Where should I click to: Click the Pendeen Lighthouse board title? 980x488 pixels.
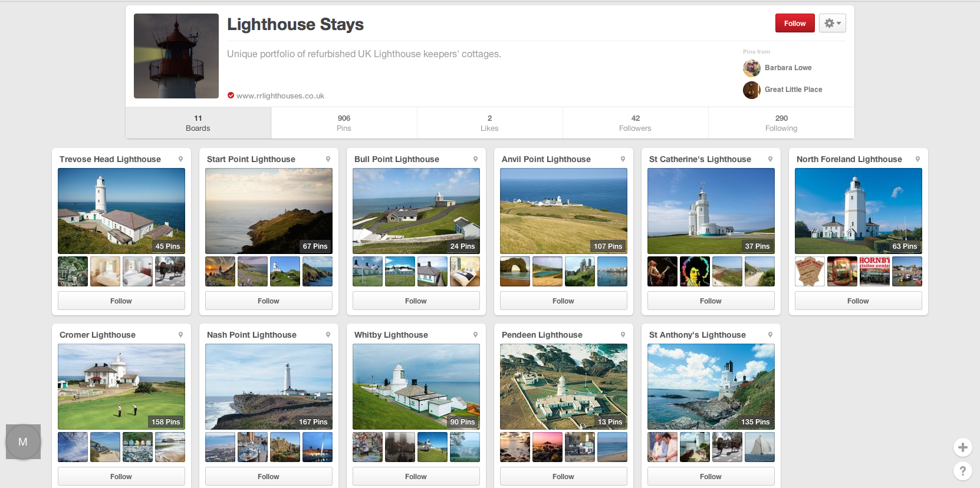542,335
